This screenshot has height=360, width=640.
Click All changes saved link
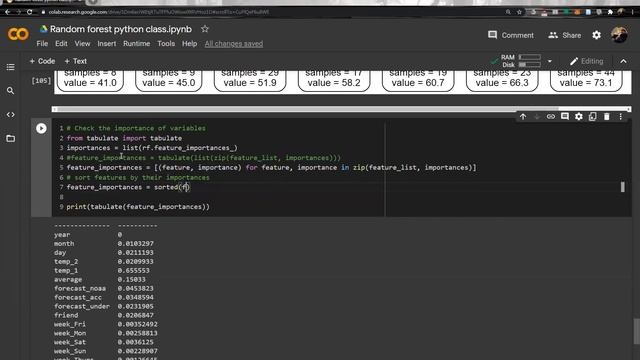pos(234,44)
